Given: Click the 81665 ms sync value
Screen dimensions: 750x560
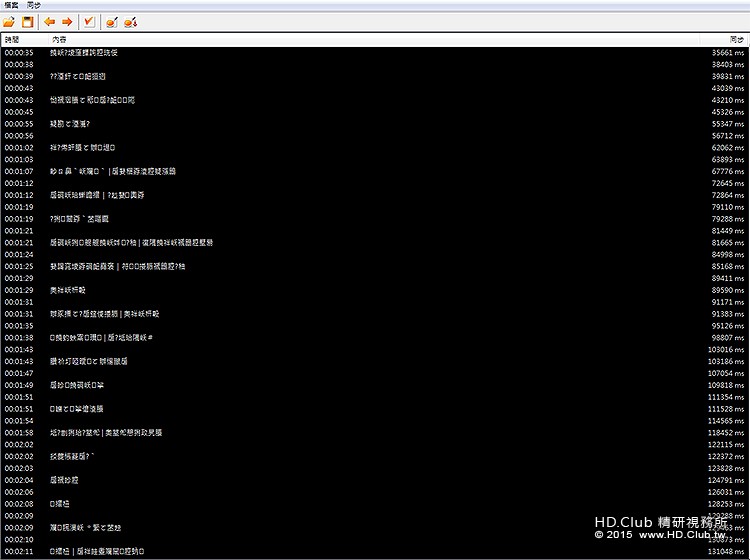Looking at the screenshot, I should [x=728, y=243].
